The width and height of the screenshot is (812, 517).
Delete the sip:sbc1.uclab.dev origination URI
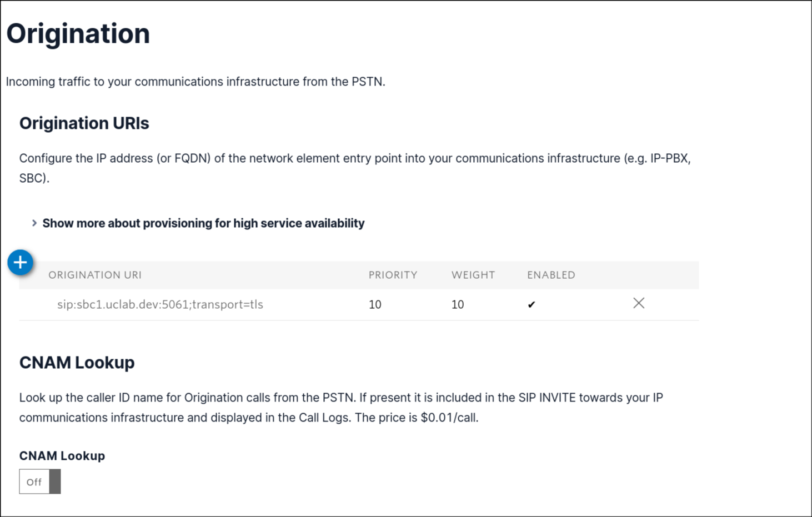(638, 303)
